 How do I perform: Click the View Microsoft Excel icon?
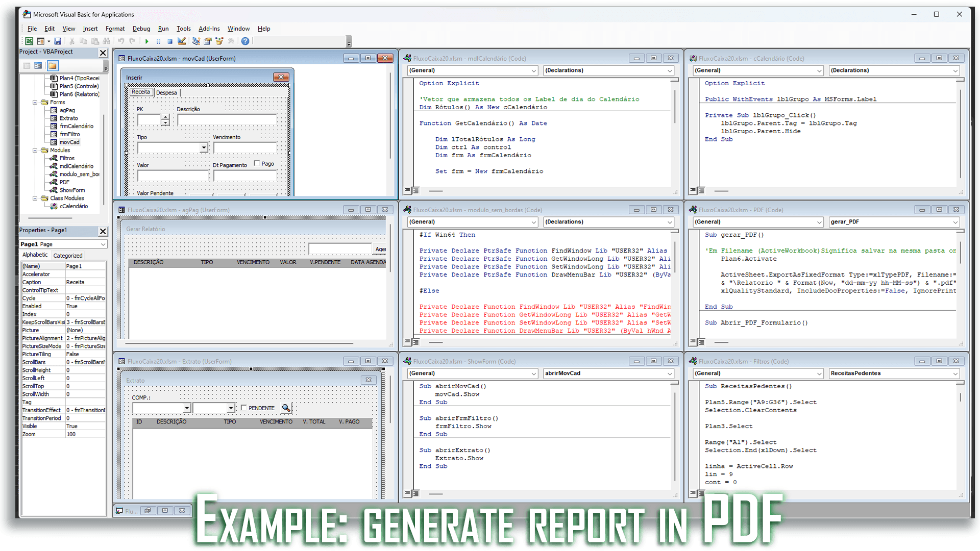click(x=29, y=41)
